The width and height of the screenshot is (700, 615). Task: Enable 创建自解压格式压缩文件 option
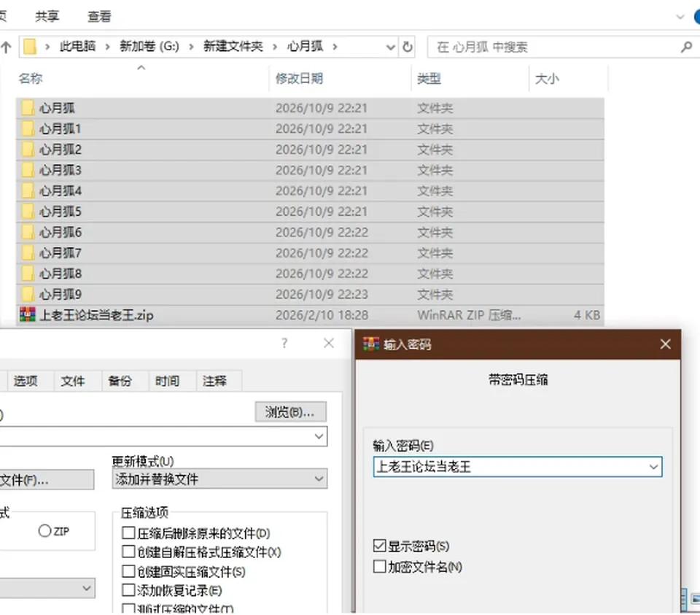tap(128, 552)
